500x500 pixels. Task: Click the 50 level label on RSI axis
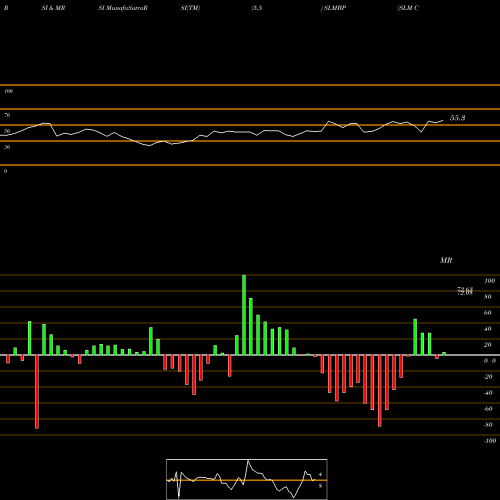(x=7, y=131)
